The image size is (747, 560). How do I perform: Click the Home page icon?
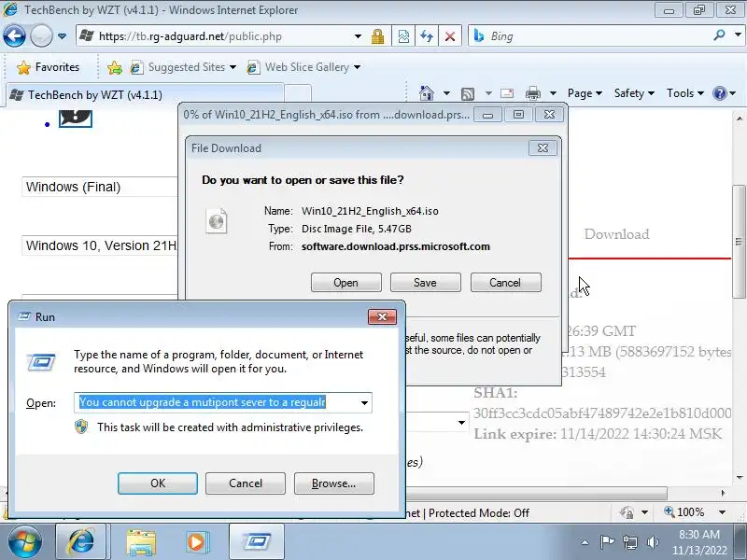427,92
